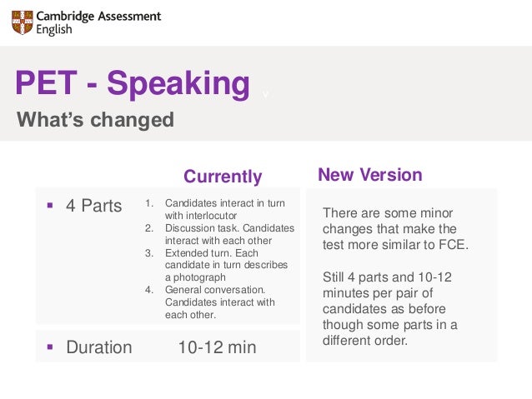Screen dimensions: 532x399
Task: Click the What's changed subtitle
Action: click(95, 120)
